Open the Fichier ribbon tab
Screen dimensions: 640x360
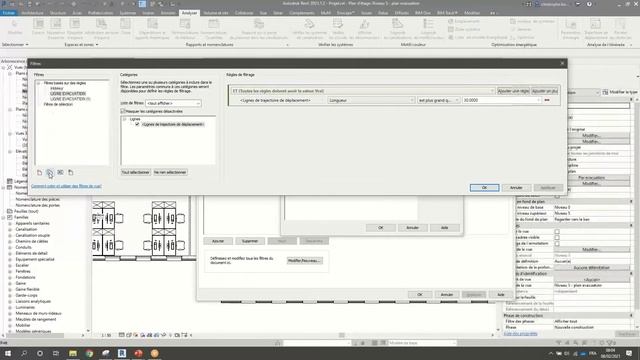[x=8, y=13]
